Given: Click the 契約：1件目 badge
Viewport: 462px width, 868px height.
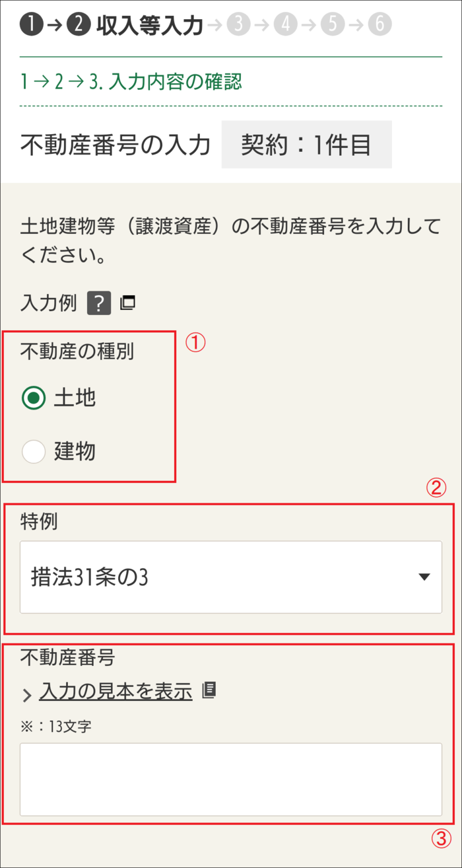Looking at the screenshot, I should [x=306, y=145].
